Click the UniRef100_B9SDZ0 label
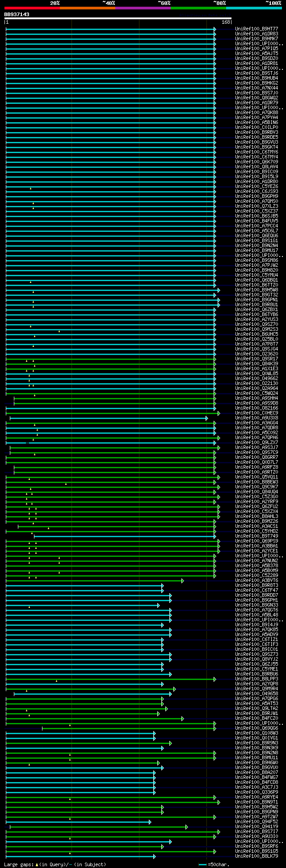Viewport: 286px width, 868px height. click(x=257, y=59)
